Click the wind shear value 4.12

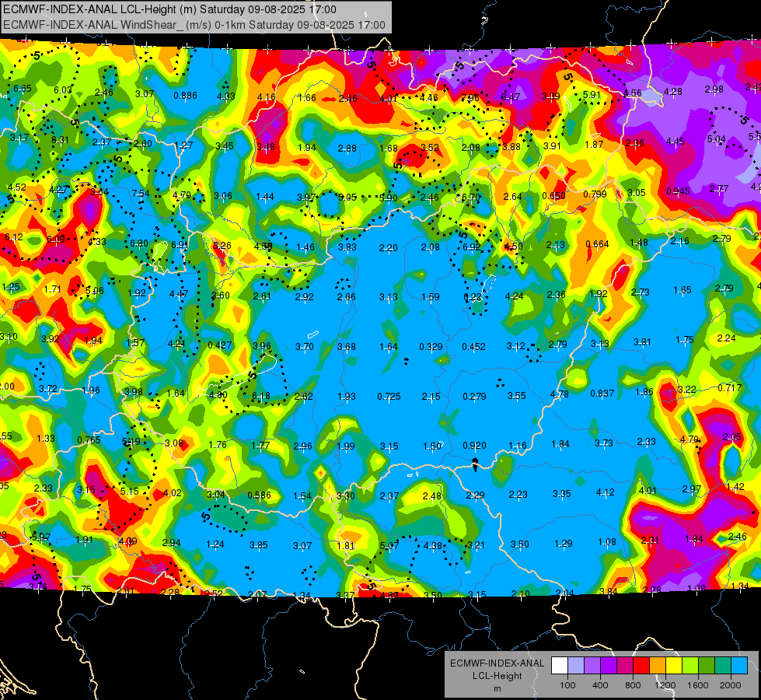coord(606,492)
